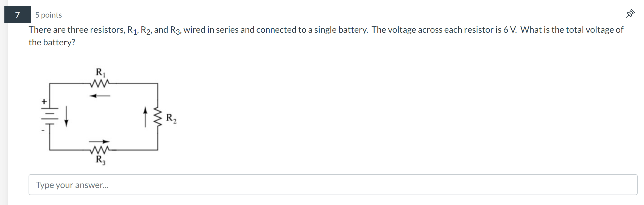Click the minus terminal label on the battery

[43, 130]
